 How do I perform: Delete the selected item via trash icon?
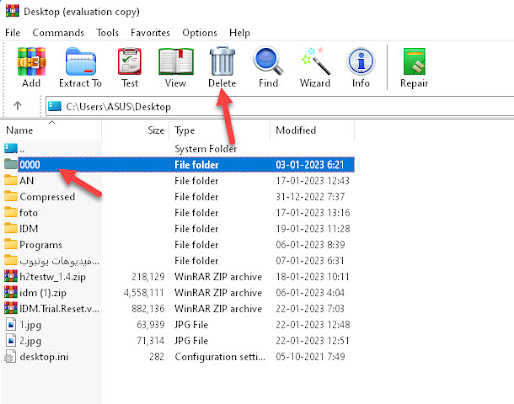[x=222, y=67]
